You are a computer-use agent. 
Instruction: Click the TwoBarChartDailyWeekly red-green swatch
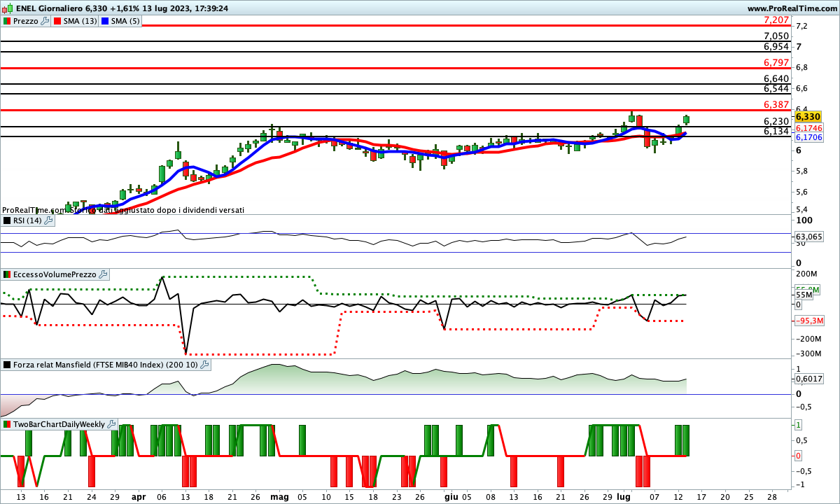pyautogui.click(x=7, y=424)
